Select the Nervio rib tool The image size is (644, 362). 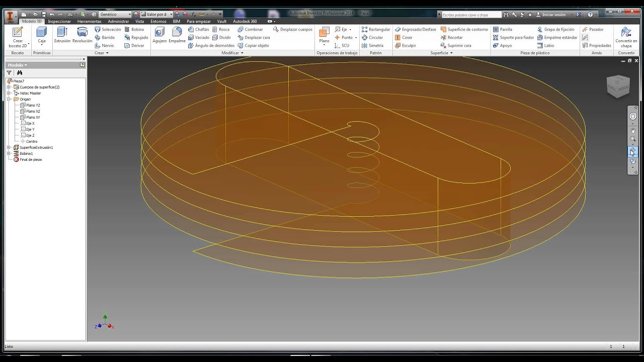click(104, 45)
